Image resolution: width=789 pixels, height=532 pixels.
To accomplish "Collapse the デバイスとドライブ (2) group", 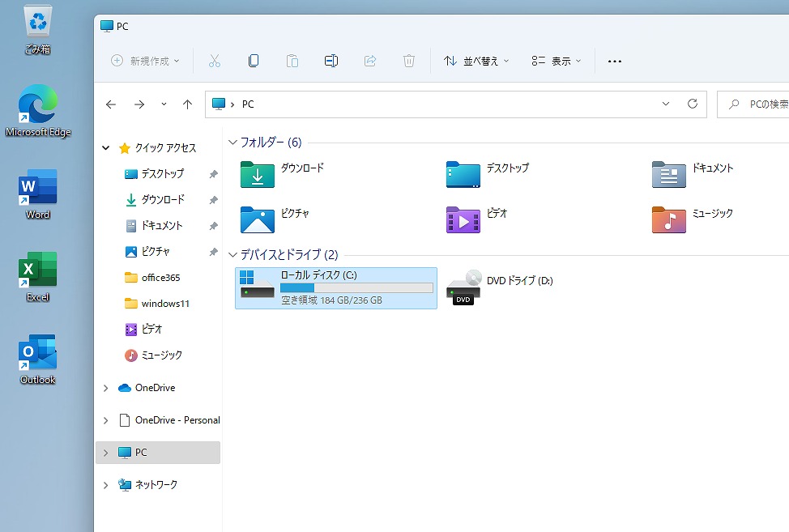I will click(x=232, y=255).
